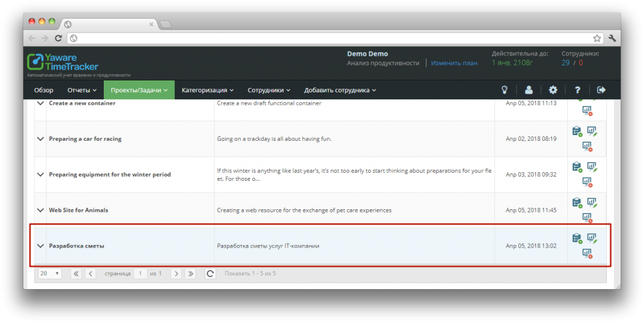This screenshot has height=323, width=644.
Task: Go to the Обзор page
Action: pyautogui.click(x=43, y=90)
